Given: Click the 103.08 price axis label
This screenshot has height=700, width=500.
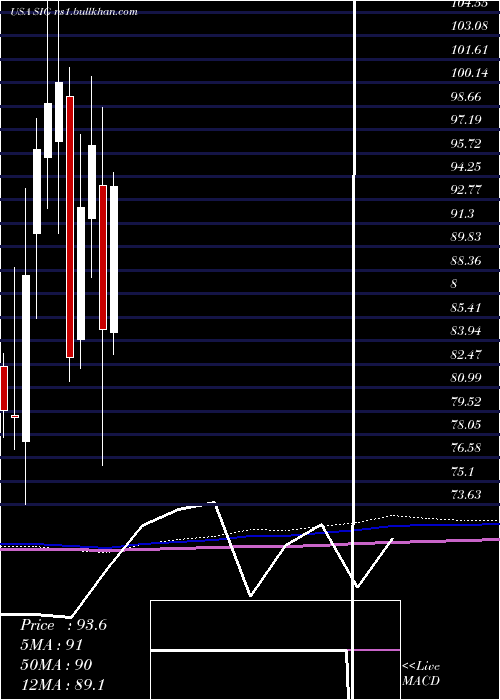Looking at the screenshot, I should [x=469, y=26].
